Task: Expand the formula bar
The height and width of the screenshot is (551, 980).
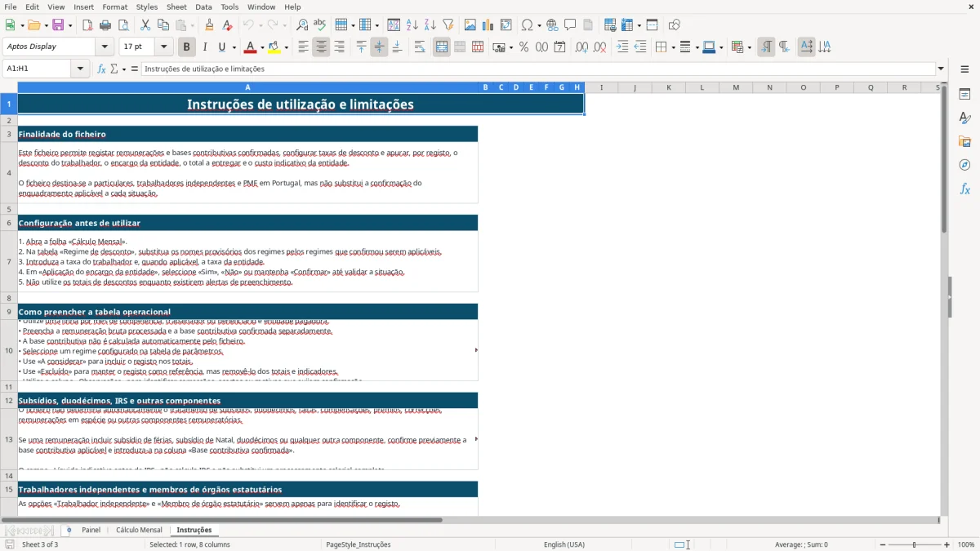Action: (x=941, y=69)
